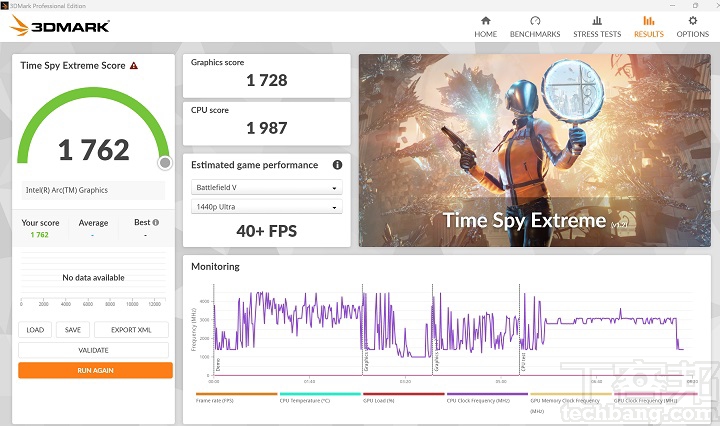Open the Estimated game performance info icon
This screenshot has width=720, height=426.
(338, 165)
